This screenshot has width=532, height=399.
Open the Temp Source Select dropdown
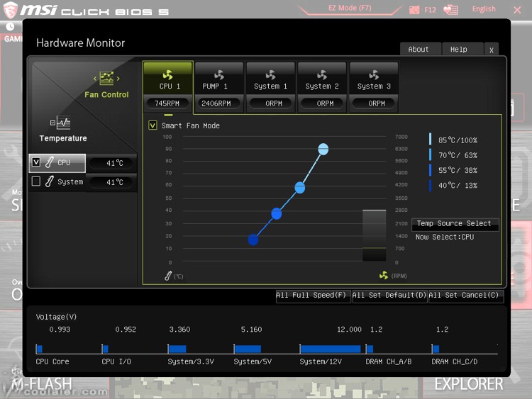tap(455, 224)
